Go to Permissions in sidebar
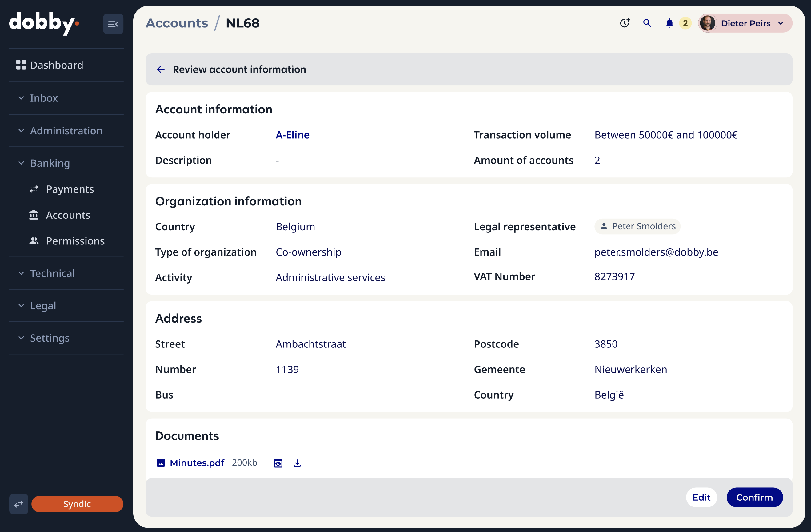Viewport: 811px width, 532px height. (x=75, y=241)
